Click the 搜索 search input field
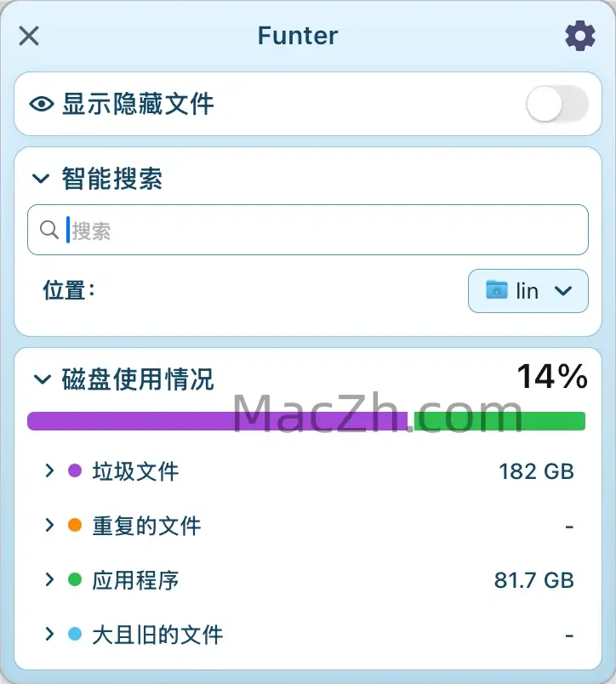Screen dimensions: 616x684 pos(323,231)
